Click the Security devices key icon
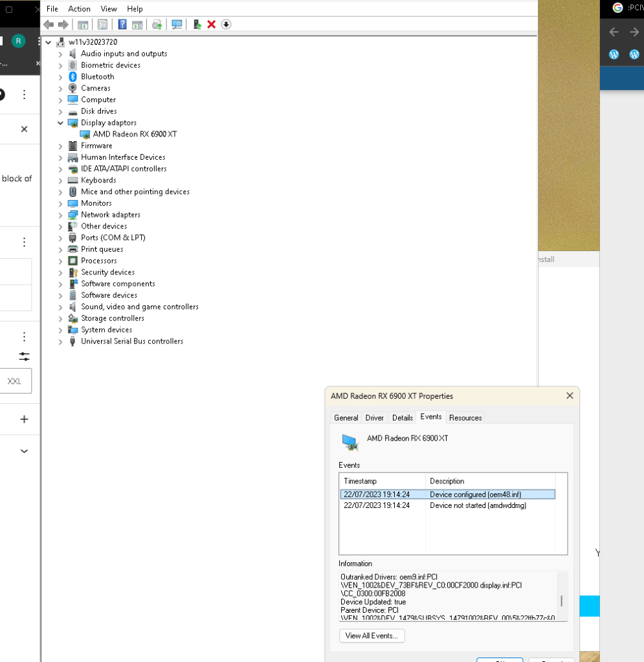This screenshot has width=644, height=662. (x=72, y=272)
